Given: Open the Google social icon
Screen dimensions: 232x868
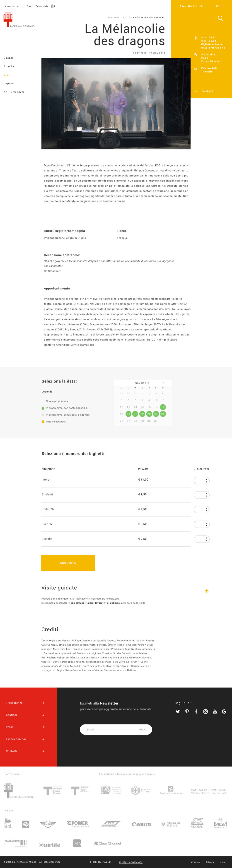Looking at the screenshot, I should click(x=224, y=711).
